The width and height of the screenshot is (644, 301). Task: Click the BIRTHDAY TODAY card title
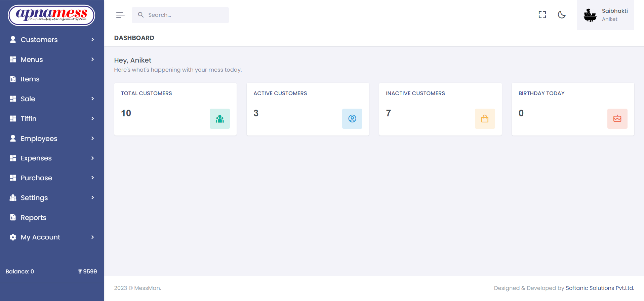pyautogui.click(x=541, y=93)
